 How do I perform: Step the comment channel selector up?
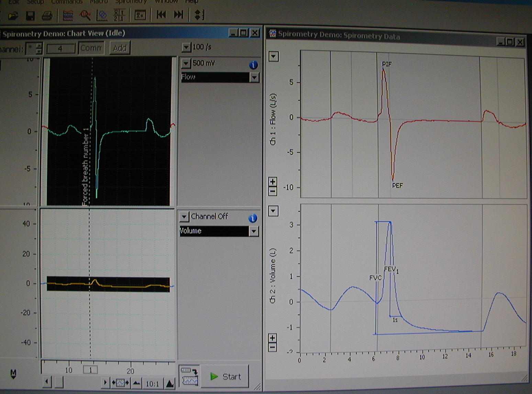40,46
